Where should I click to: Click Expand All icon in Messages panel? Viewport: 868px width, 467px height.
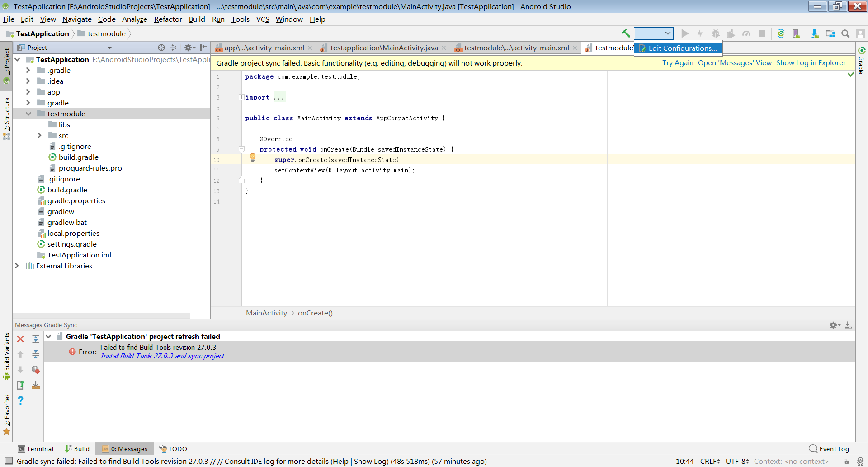[x=36, y=339]
